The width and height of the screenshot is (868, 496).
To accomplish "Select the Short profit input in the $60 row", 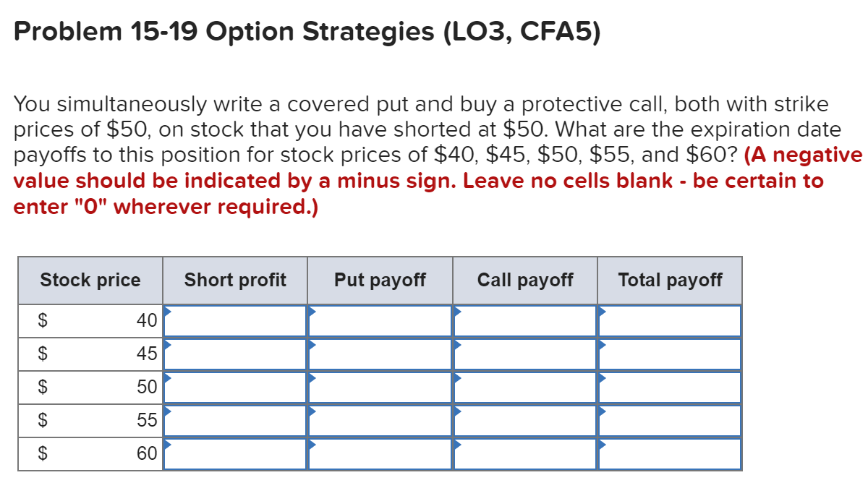I will tap(235, 453).
